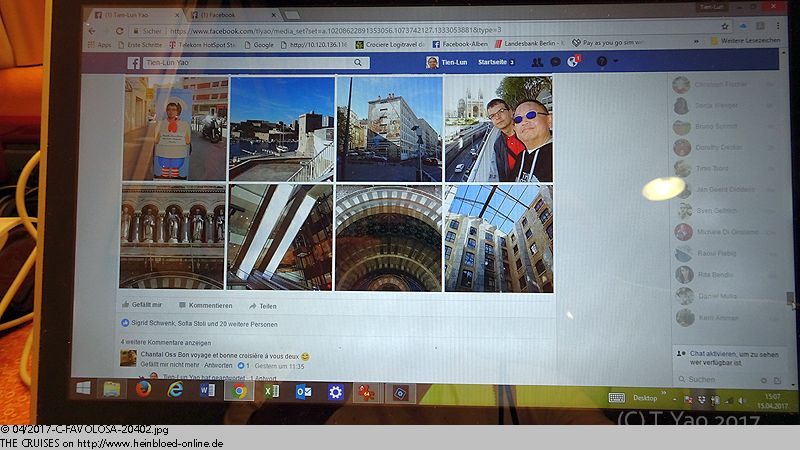This screenshot has width=800, height=450.
Task: Open list of Sigrid Schwenk and 20 others likes
Action: [x=204, y=324]
